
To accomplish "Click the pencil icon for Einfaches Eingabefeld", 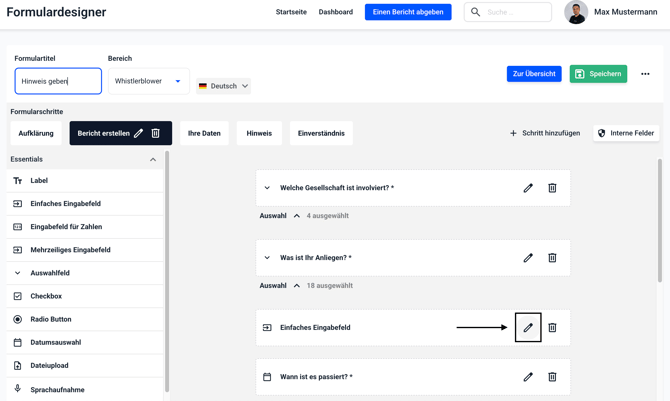I will [x=528, y=328].
